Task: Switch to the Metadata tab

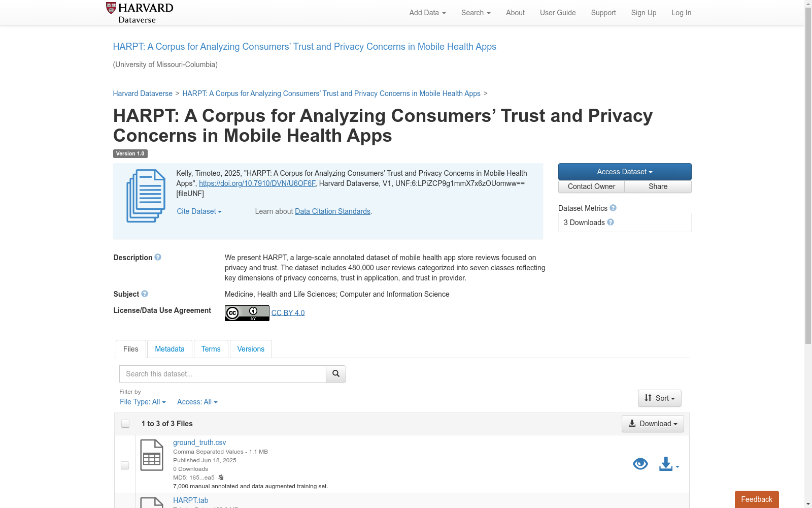Action: pyautogui.click(x=170, y=349)
